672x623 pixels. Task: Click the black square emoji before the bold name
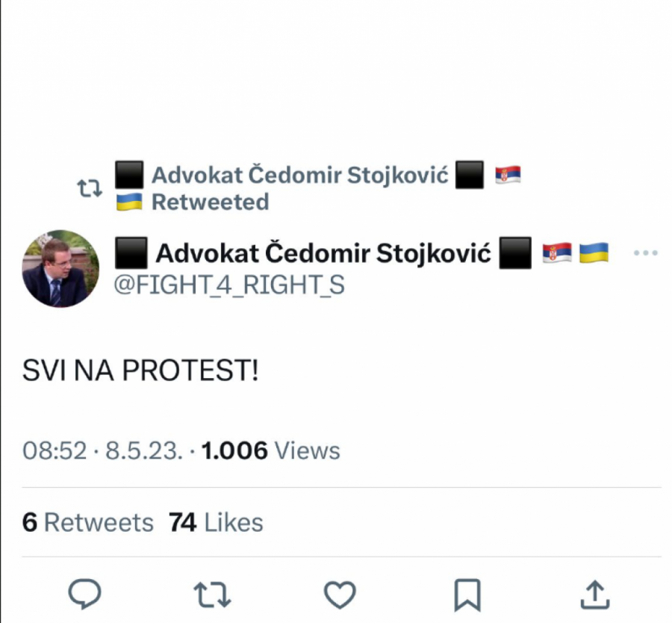[x=130, y=253]
